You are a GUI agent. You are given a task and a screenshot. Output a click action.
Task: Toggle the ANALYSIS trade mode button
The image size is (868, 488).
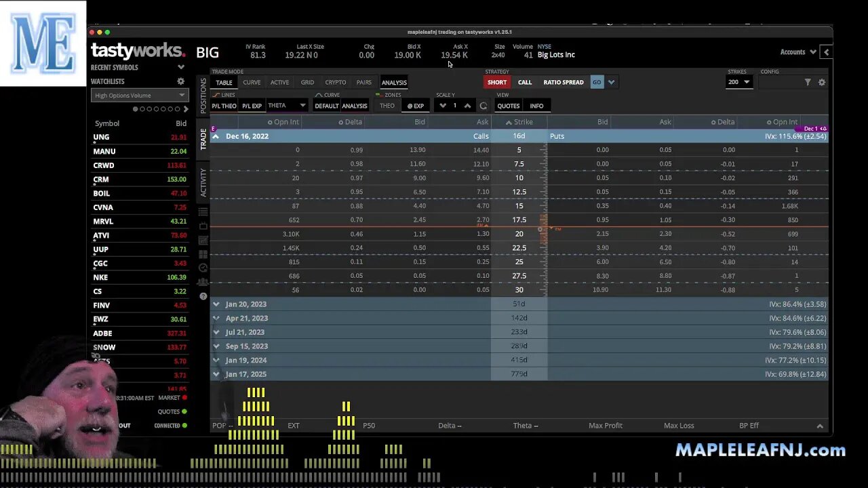[x=394, y=83]
